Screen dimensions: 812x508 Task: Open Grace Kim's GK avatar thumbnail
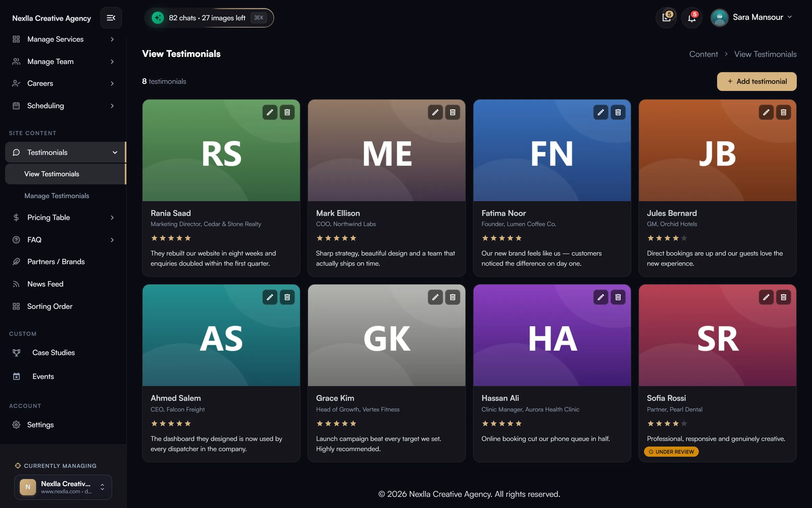click(x=386, y=335)
